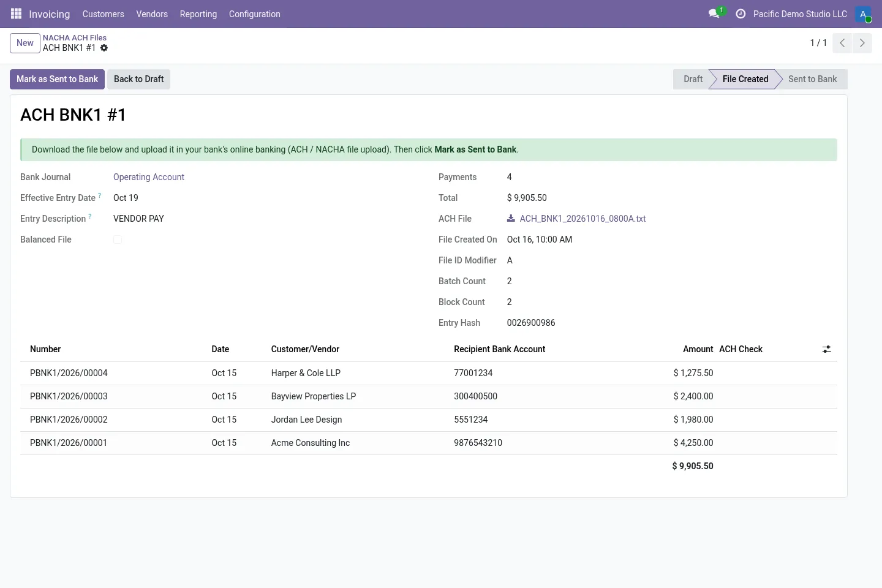Sort by Customer/Vendor column header
This screenshot has height=588, width=882.
(305, 349)
